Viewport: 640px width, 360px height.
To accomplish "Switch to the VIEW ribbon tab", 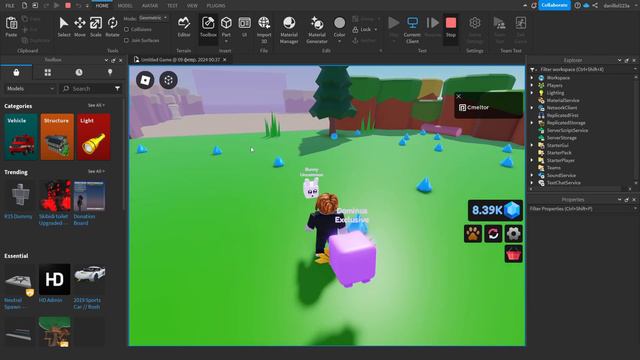I will [x=192, y=6].
